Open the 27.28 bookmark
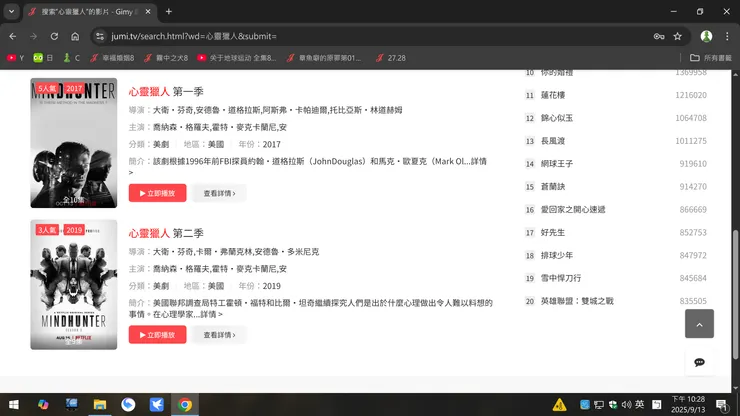The height and width of the screenshot is (416, 740). pos(391,58)
